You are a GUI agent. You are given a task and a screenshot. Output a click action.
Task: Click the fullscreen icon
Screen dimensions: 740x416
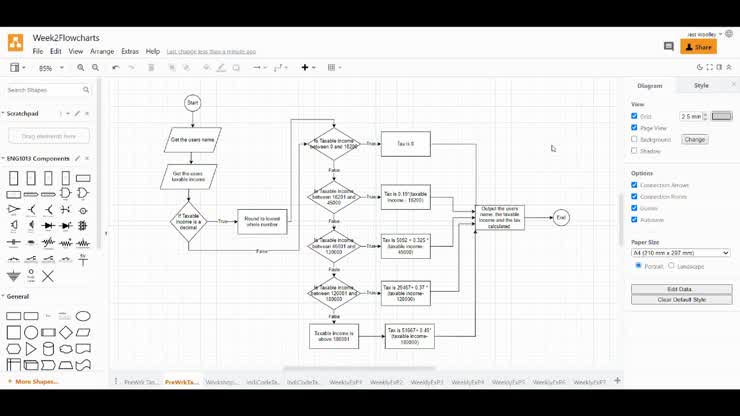(x=709, y=67)
